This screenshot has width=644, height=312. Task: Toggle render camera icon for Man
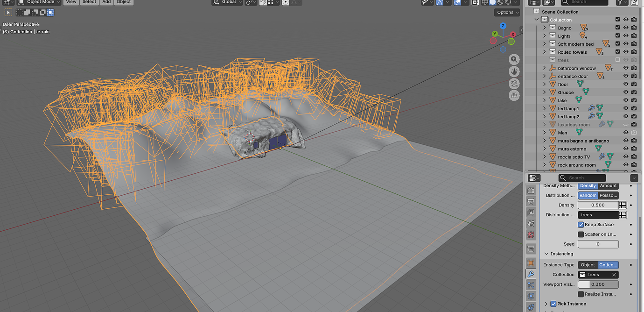[634, 133]
